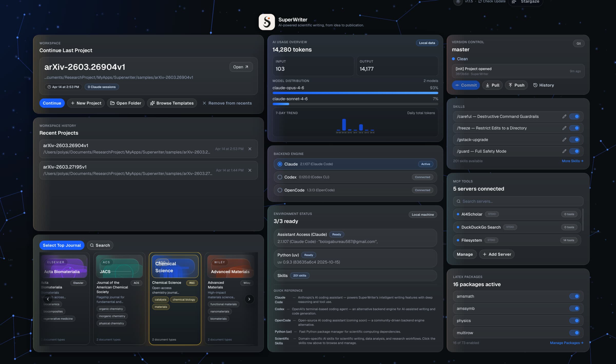Open the Stargaze panel
This screenshot has height=364, width=616.
click(525, 2)
